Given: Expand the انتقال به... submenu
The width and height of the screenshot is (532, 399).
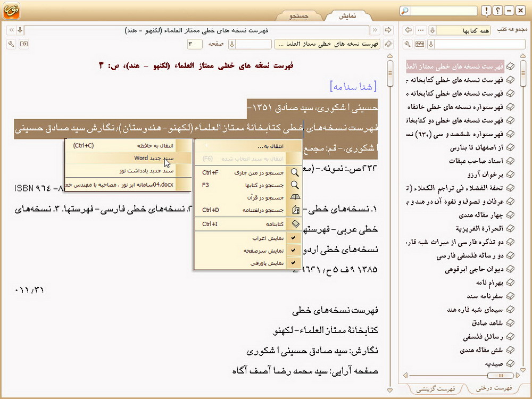Looking at the screenshot, I should 248,146.
